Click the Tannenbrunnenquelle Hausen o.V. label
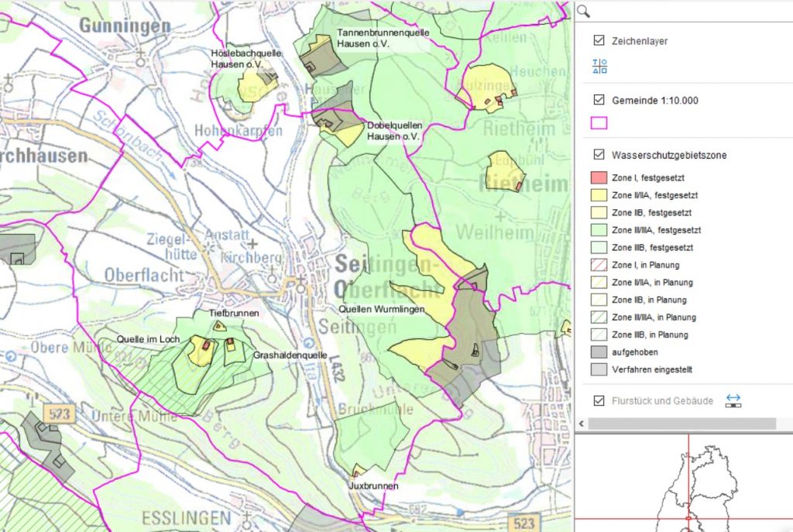Viewport: 793px width, 532px height. pos(372,39)
